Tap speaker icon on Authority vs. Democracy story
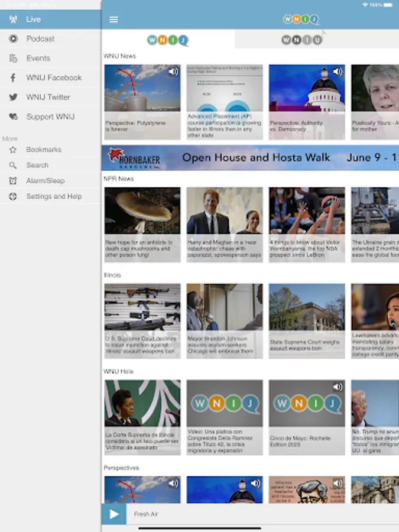The image size is (399, 532). pos(338,72)
